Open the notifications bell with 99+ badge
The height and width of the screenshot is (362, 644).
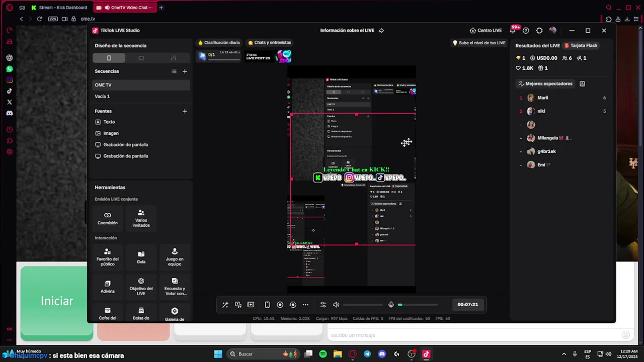coord(513,30)
